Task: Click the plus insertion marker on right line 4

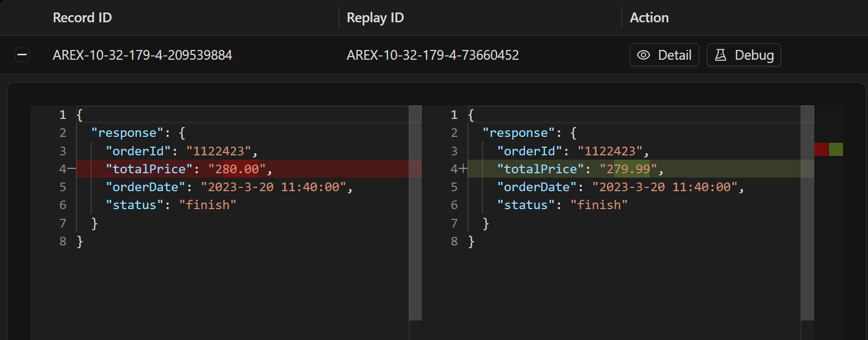Action: (463, 169)
